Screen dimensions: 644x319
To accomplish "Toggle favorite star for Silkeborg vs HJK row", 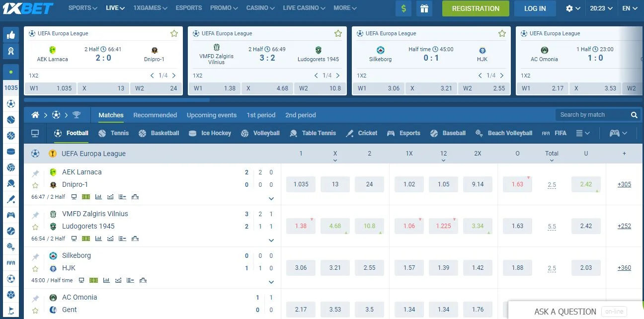I will pos(35,269).
